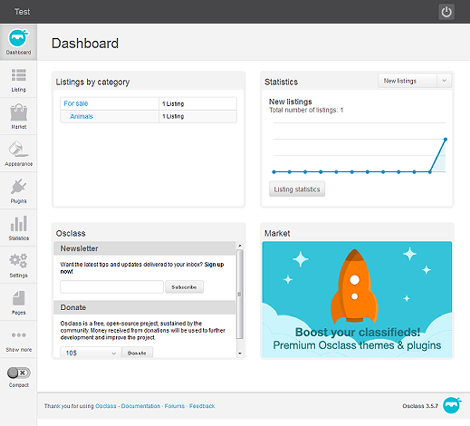Toggle the Compact sidebar switch
Screen dimensions: 470x426
[19, 373]
